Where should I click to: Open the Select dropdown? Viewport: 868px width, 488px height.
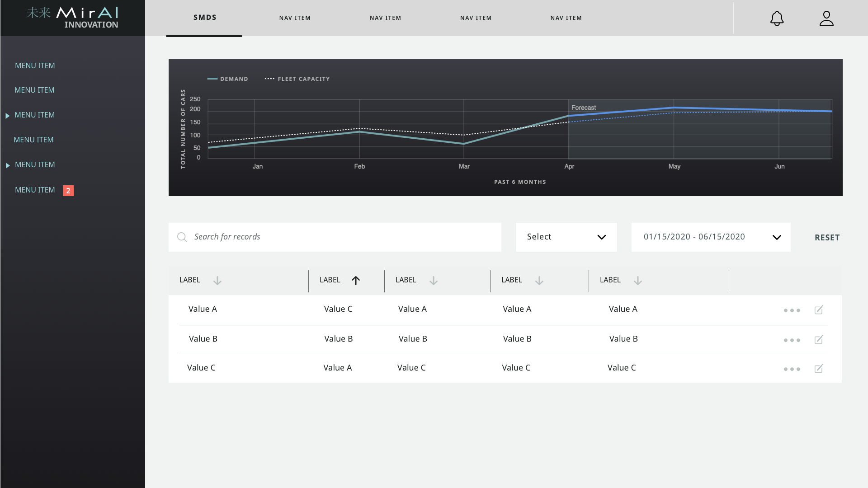pyautogui.click(x=566, y=237)
